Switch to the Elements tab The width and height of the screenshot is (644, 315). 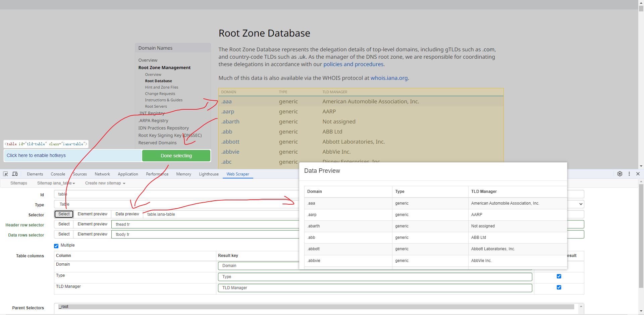(x=35, y=174)
